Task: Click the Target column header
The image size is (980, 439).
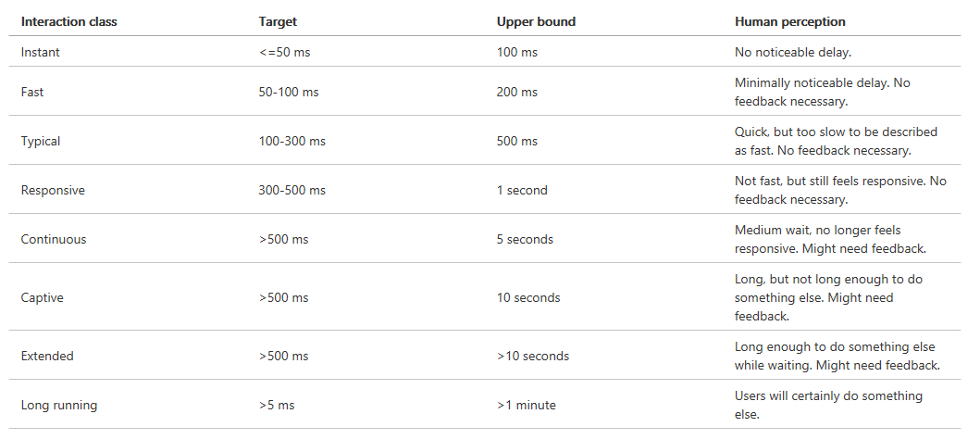Action: [x=279, y=21]
